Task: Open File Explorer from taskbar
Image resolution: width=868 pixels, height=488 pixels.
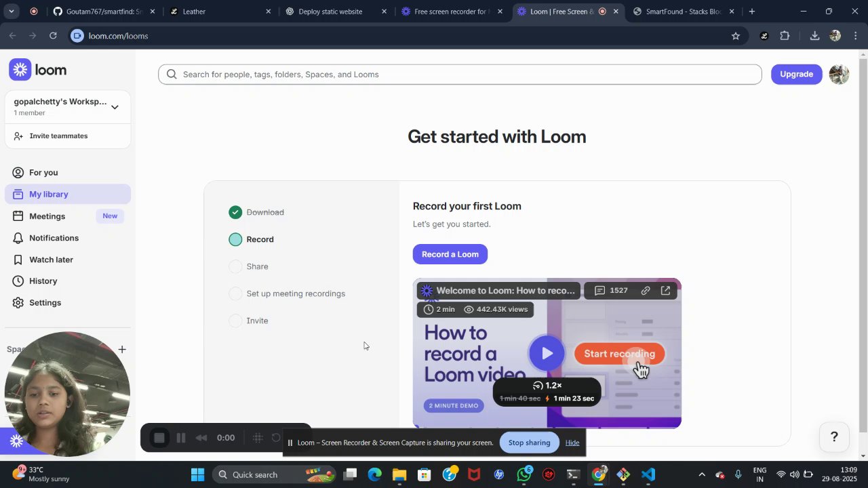Action: point(399,474)
